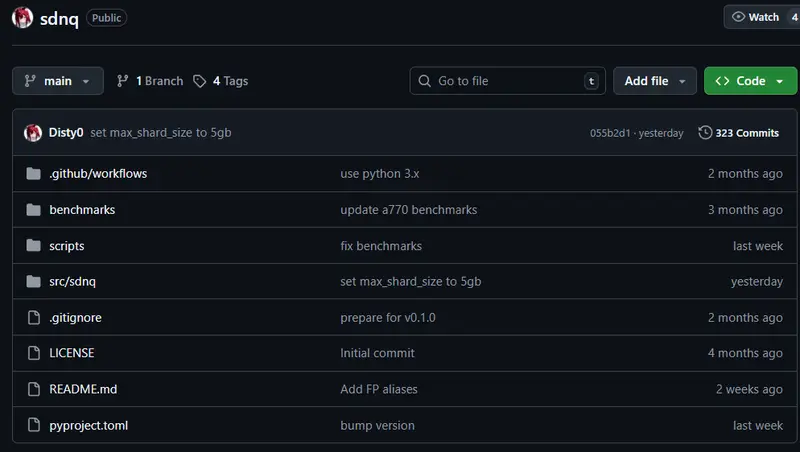View the 1 Branch link

coord(150,81)
